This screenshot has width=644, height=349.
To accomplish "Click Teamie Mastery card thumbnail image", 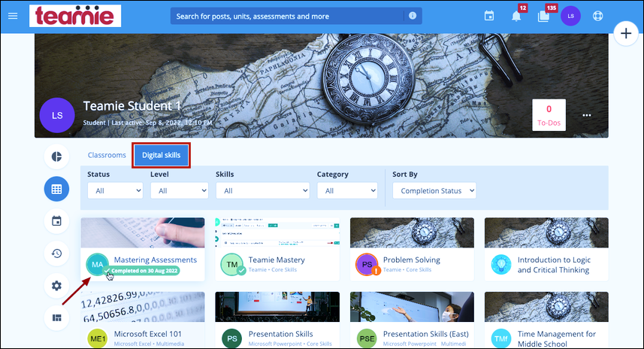I will (277, 232).
